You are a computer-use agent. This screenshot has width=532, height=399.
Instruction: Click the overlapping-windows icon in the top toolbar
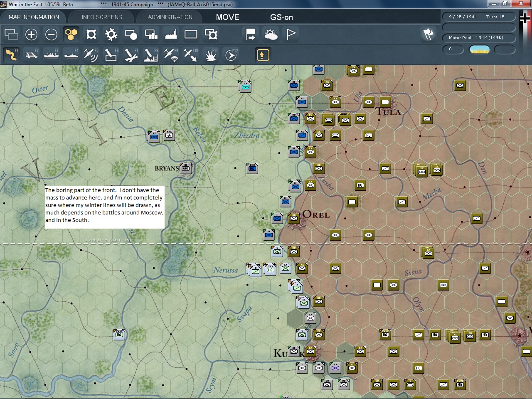pyautogui.click(x=11, y=34)
